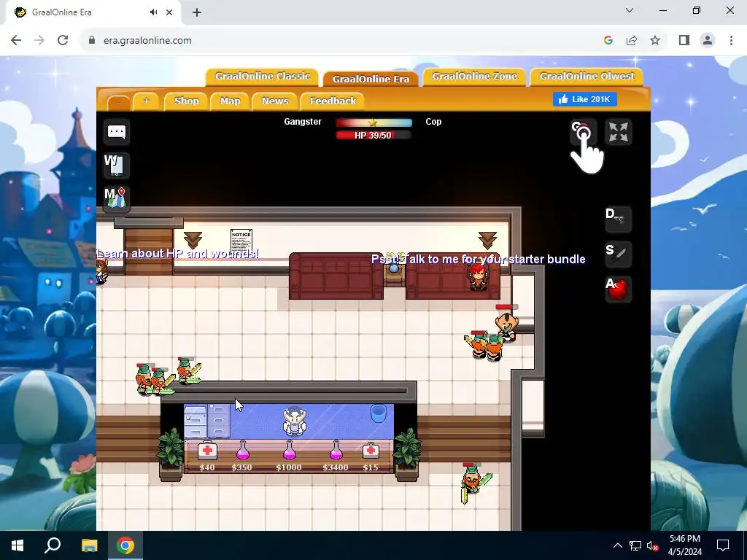Mute the GraalOnline Era browser tab audio
747x560 pixels.
153,12
